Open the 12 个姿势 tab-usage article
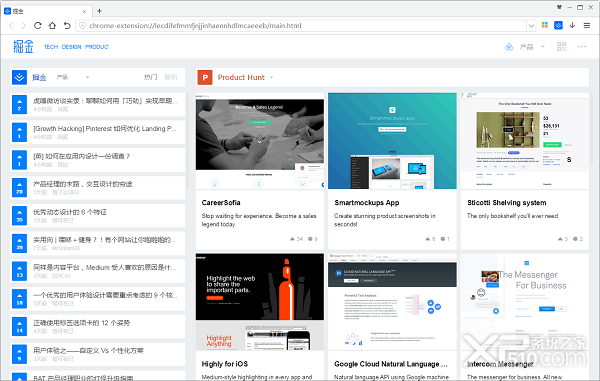Screen dimensions: 600x381 82,323
